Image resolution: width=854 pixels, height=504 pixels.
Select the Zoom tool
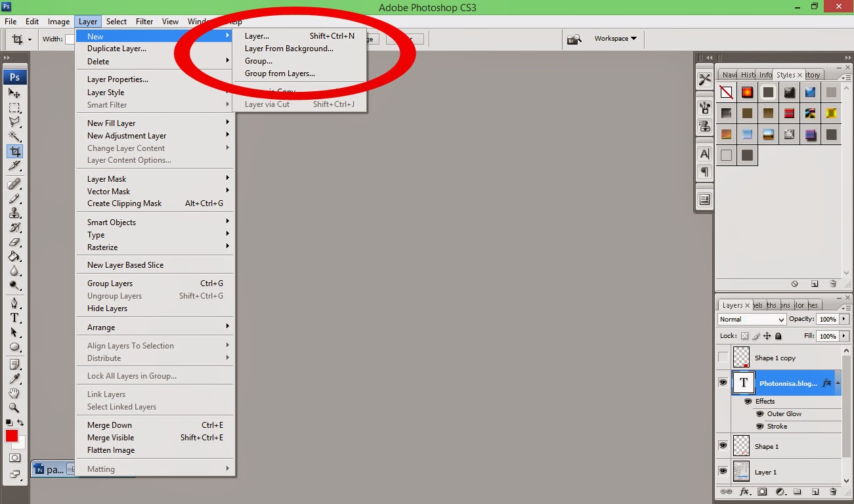14,408
